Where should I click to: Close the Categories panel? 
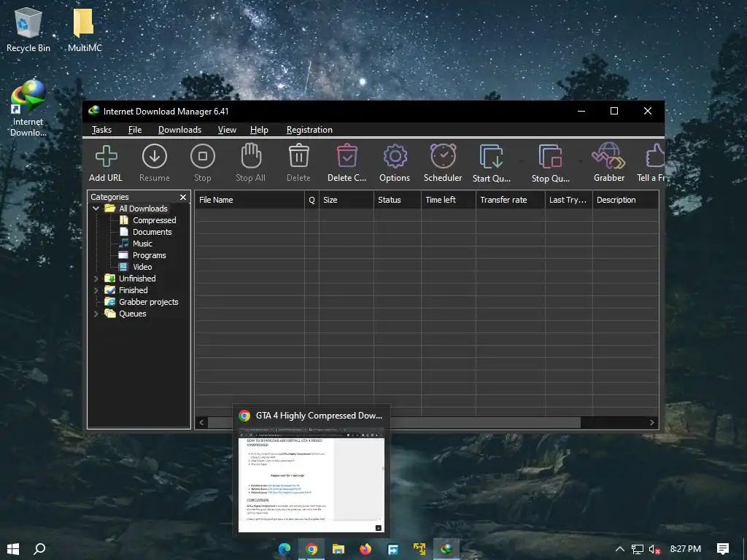pyautogui.click(x=183, y=197)
